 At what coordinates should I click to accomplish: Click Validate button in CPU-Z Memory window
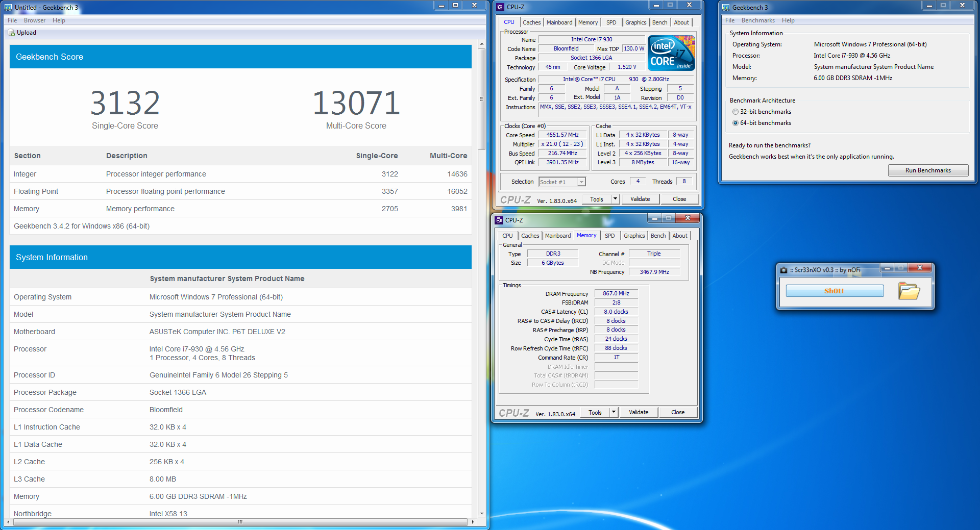click(639, 412)
